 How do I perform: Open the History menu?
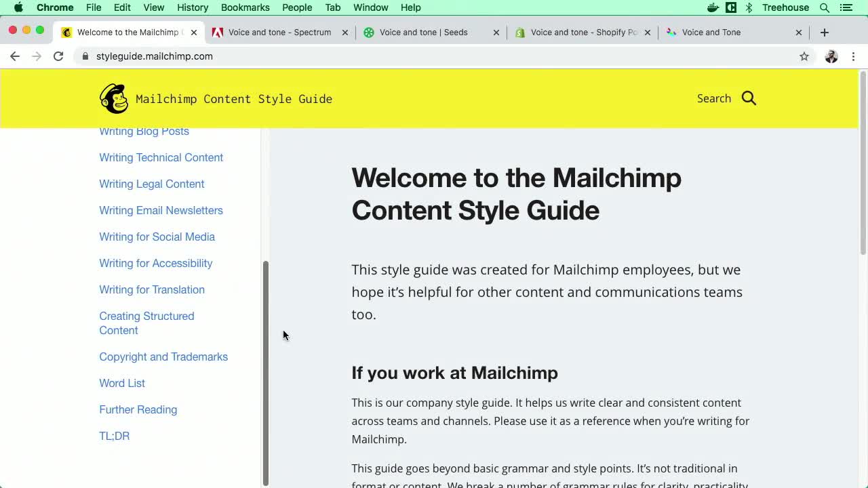(x=192, y=7)
